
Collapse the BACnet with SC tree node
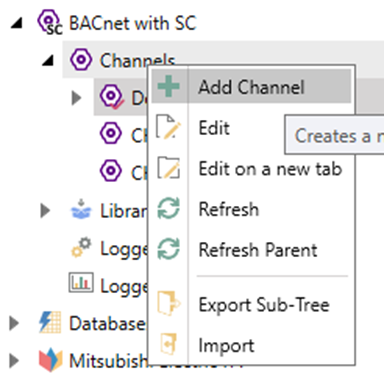point(16,23)
